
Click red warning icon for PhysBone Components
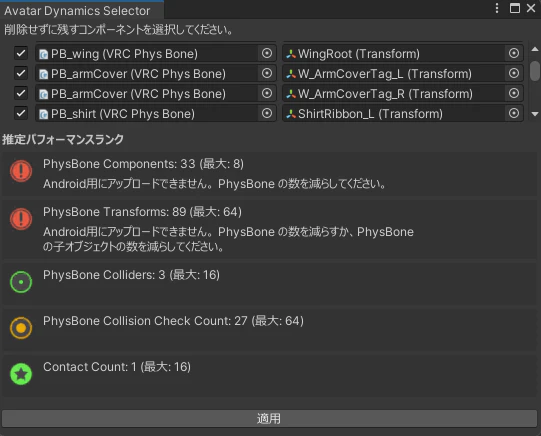click(21, 171)
